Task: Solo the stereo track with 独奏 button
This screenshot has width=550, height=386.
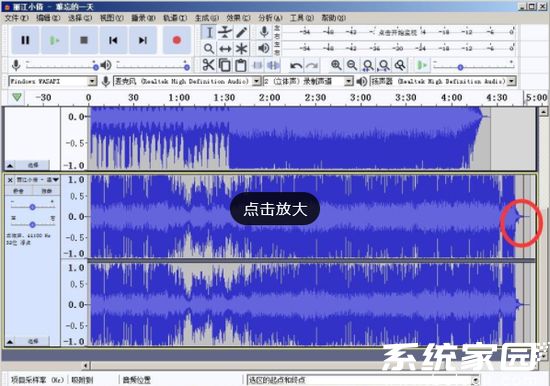Action: [46, 191]
